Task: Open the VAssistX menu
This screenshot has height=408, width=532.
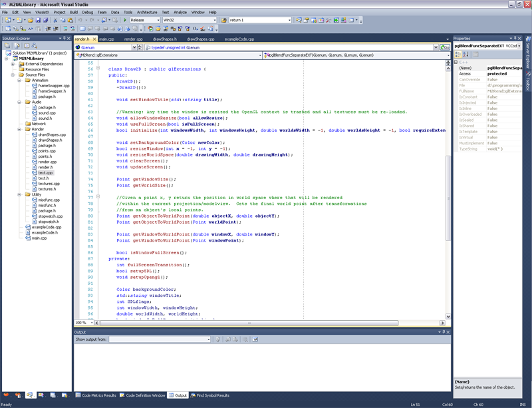Action: pyautogui.click(x=42, y=12)
